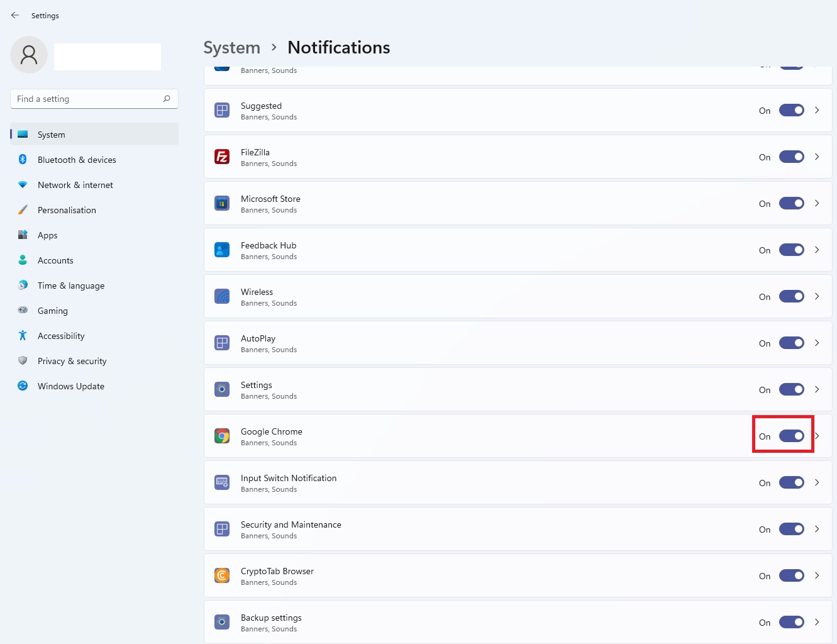Turn off Google Chrome notifications toggle
The width and height of the screenshot is (837, 644).
(x=791, y=436)
